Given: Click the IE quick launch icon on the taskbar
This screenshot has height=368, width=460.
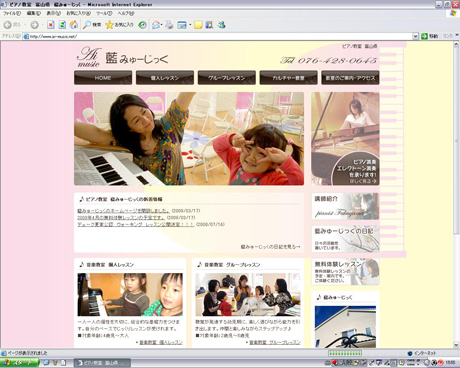Looking at the screenshot, I should 47,362.
